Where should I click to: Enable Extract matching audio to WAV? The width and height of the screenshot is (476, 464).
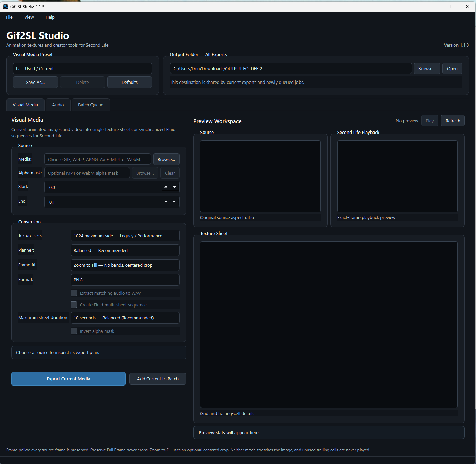click(74, 293)
